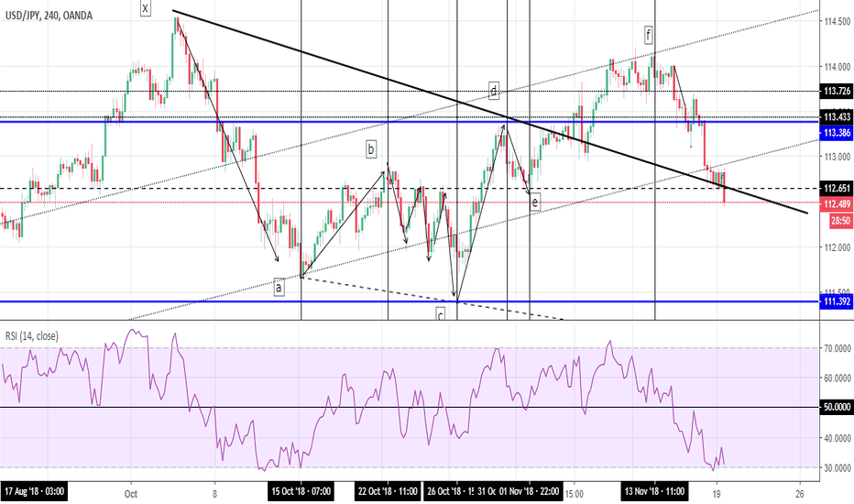Click the blue 111.392 price tag

pyautogui.click(x=836, y=301)
